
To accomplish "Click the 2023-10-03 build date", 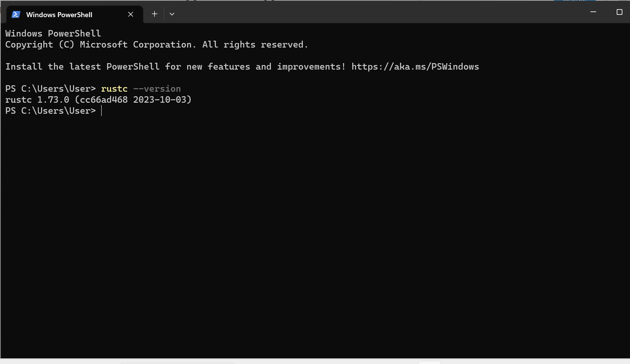I will click(160, 100).
